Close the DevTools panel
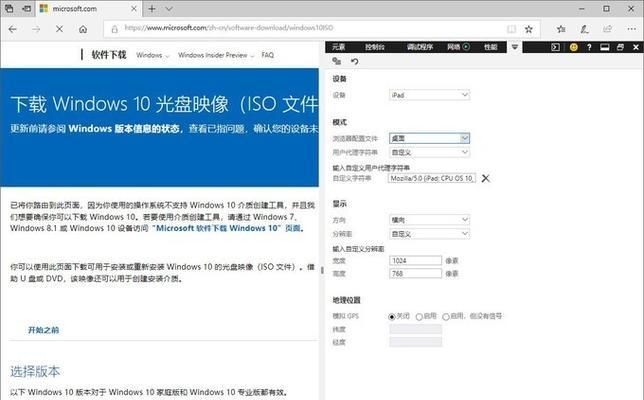 tap(636, 47)
